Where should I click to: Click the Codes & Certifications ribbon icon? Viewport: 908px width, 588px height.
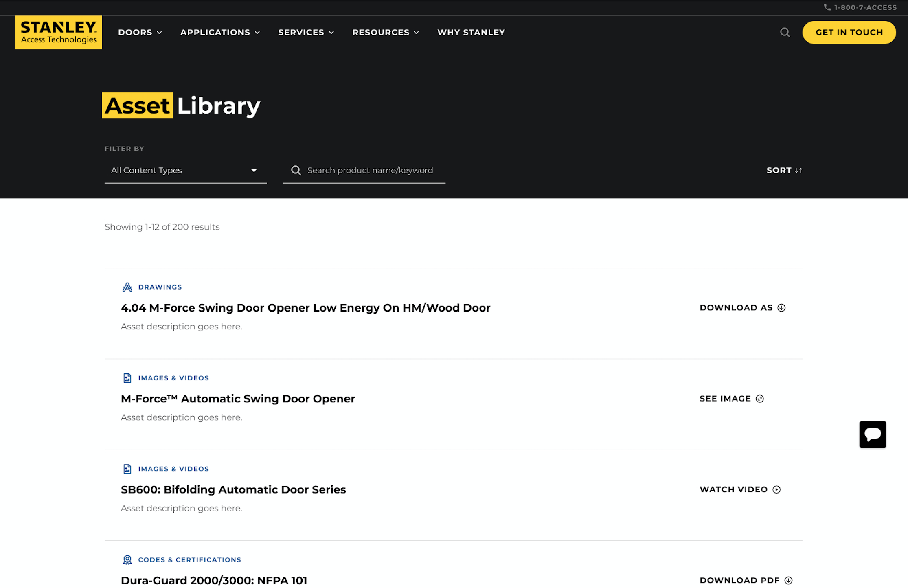tap(127, 559)
